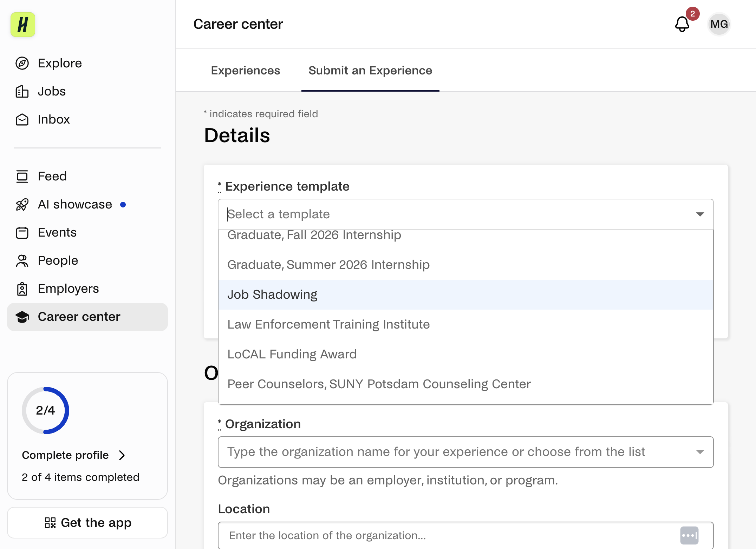Click the 2/4 profile progress circle

click(x=45, y=410)
